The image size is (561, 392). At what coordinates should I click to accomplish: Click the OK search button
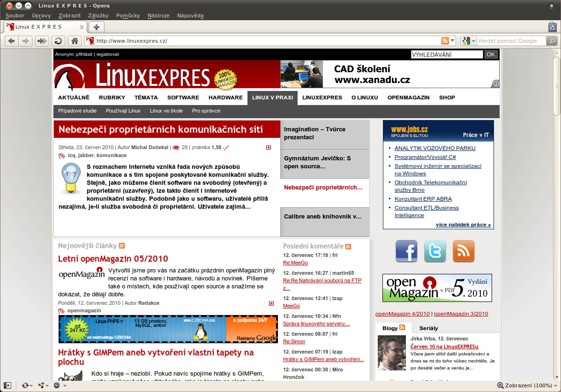491,54
